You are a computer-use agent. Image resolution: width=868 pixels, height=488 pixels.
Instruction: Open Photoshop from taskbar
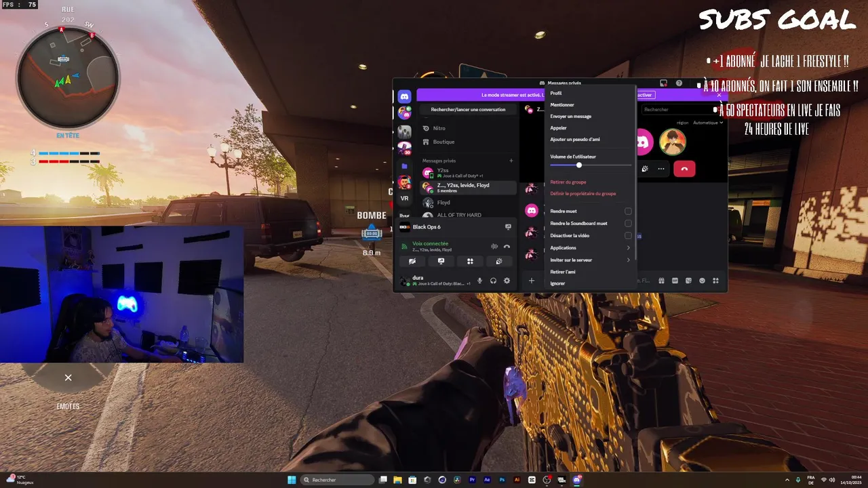pos(502,480)
